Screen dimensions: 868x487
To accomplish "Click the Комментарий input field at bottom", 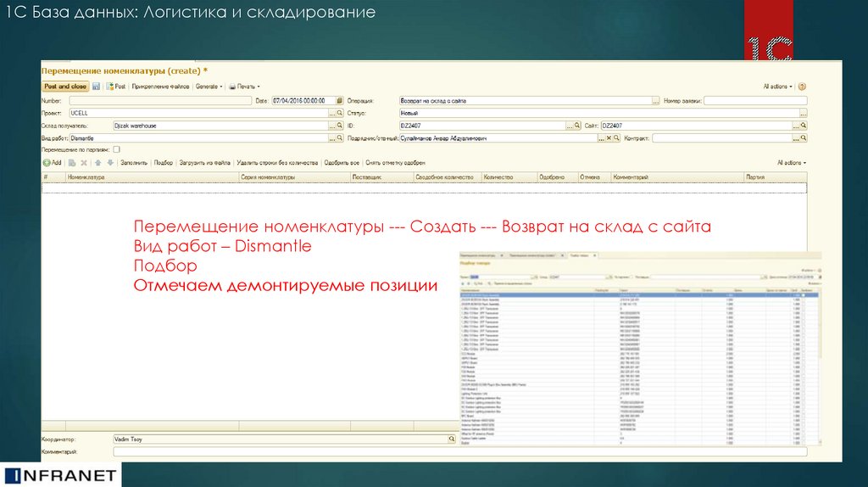I will pos(460,452).
